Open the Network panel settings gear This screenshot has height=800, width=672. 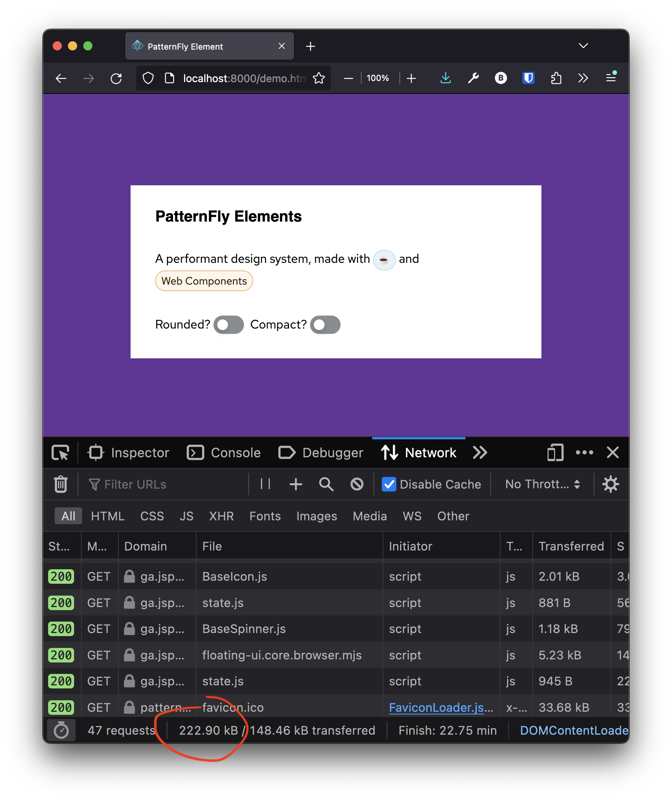(610, 484)
